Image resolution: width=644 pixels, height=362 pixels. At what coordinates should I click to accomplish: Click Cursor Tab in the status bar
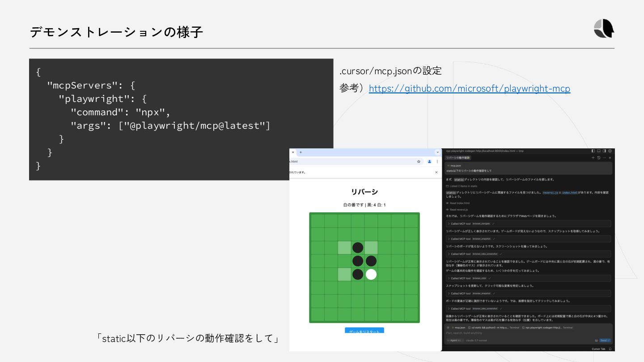598,349
